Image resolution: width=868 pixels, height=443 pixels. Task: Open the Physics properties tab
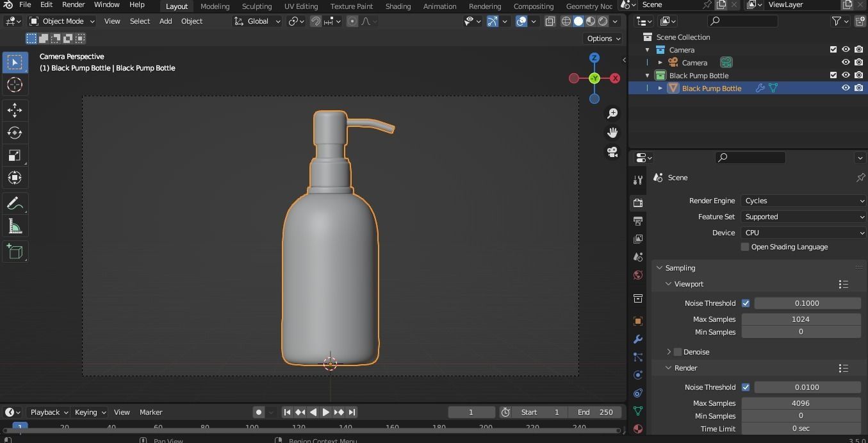[x=637, y=375]
